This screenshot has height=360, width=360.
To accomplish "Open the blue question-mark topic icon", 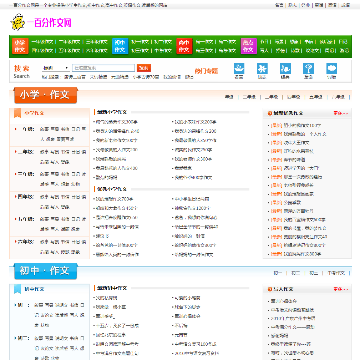I will point(308,68).
